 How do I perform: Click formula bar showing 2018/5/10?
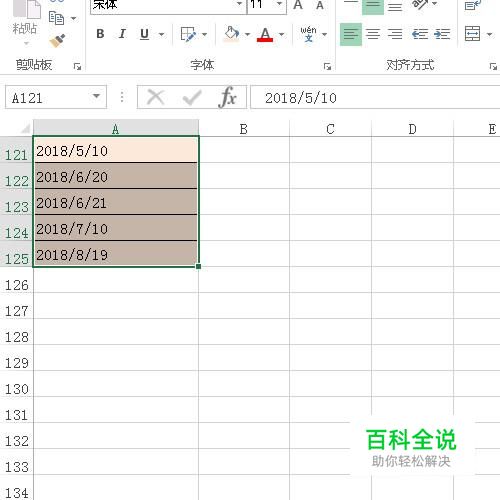[375, 97]
